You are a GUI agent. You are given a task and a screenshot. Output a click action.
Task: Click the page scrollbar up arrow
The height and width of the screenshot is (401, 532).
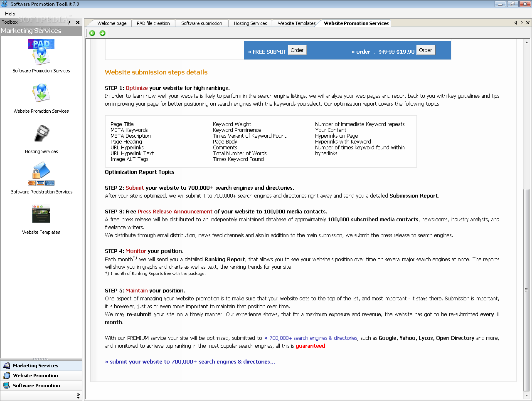coord(527,42)
